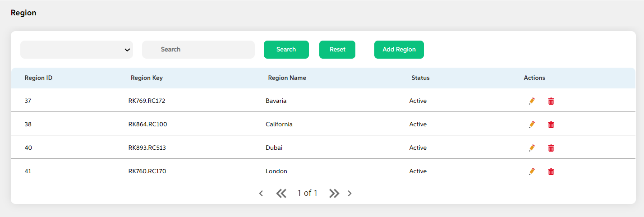Edit the Bavaria region with pencil icon
This screenshot has width=644, height=217.
(x=532, y=101)
